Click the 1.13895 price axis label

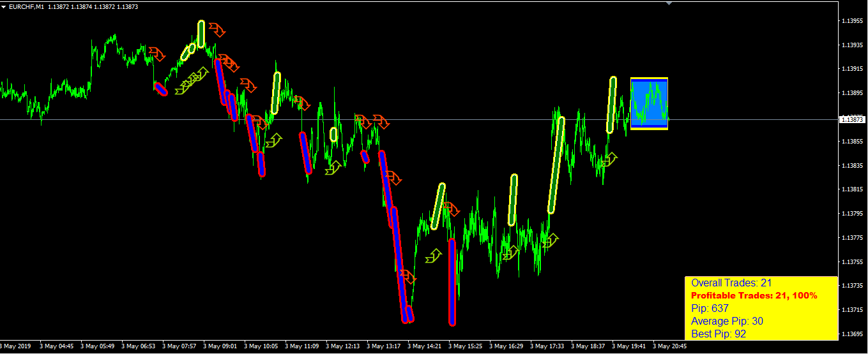(852, 93)
